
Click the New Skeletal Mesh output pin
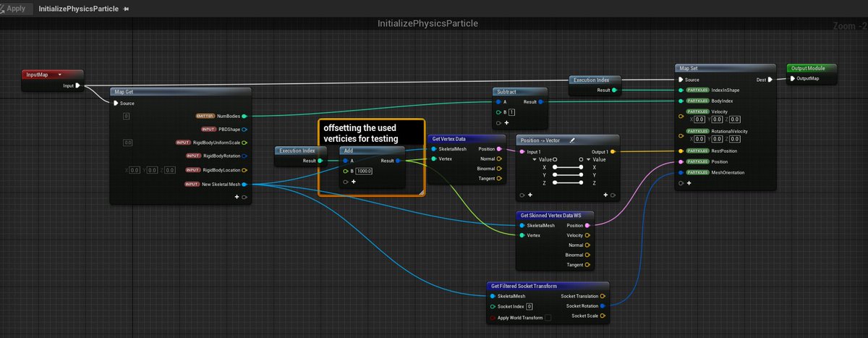click(244, 184)
